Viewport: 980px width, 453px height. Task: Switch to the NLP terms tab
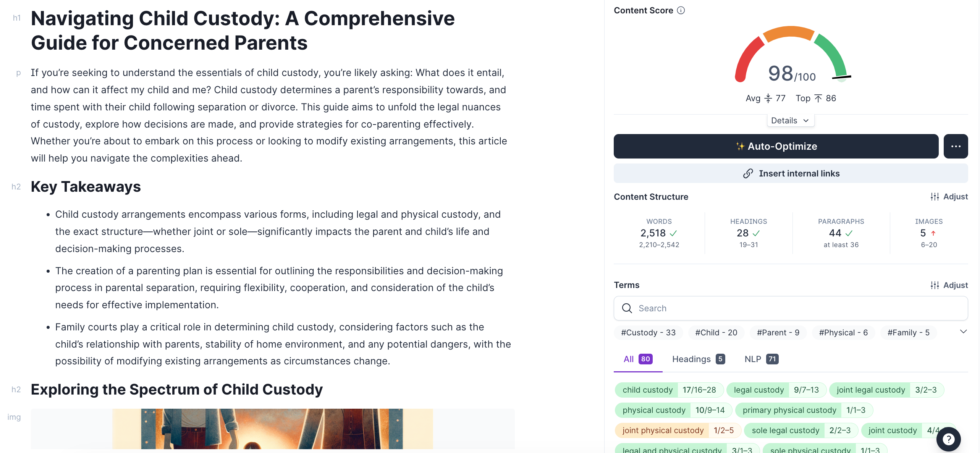(x=761, y=359)
